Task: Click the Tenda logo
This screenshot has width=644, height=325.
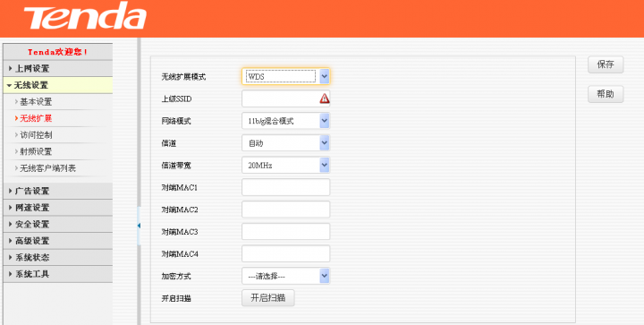Action: (85, 15)
